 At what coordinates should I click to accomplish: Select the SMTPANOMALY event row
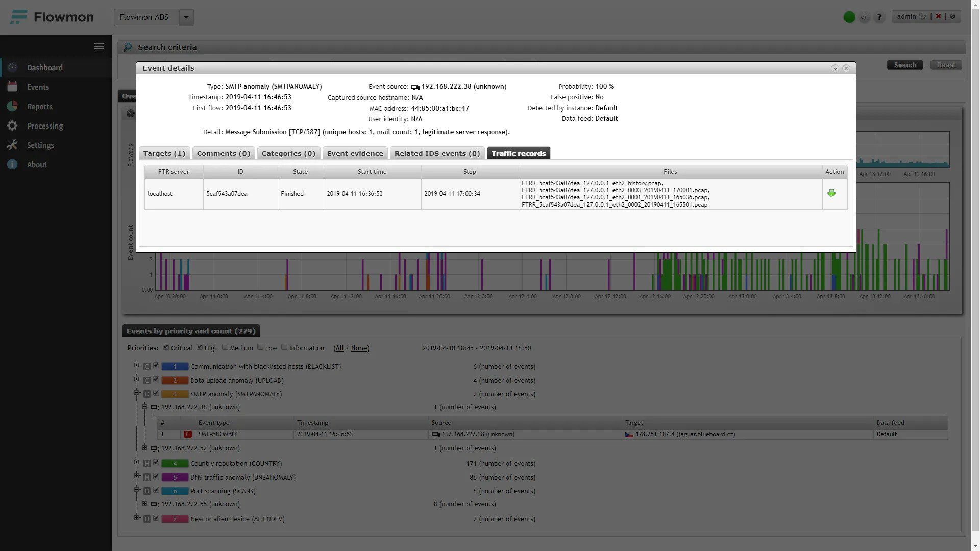(x=218, y=434)
